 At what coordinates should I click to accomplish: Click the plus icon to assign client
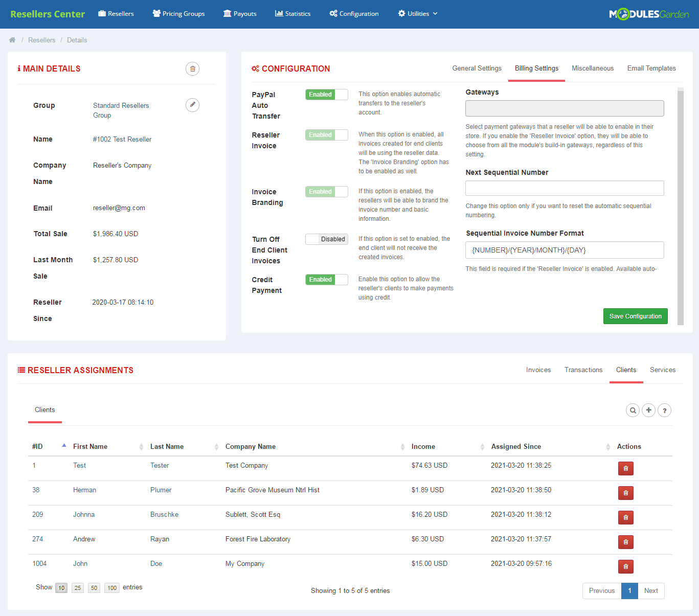click(648, 410)
